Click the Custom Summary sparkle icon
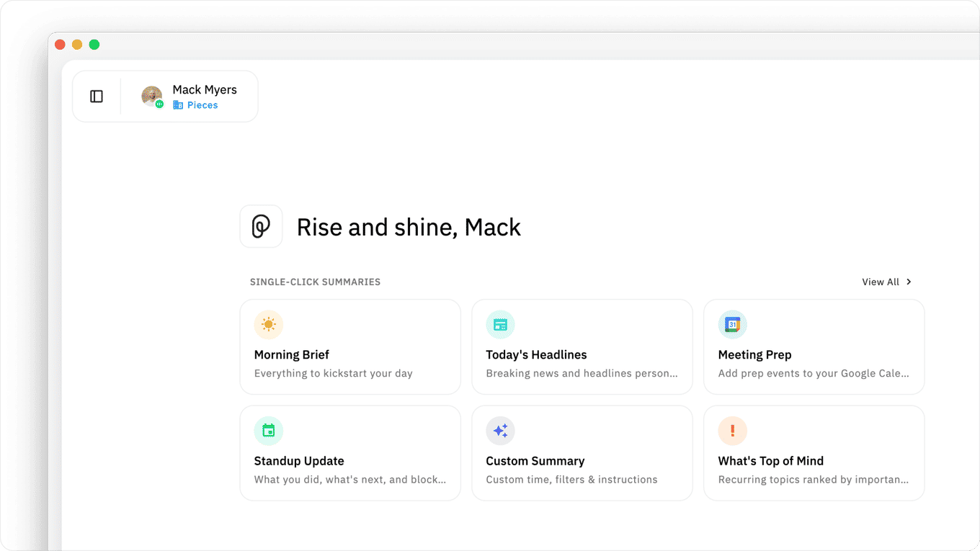The image size is (980, 551). pyautogui.click(x=501, y=431)
